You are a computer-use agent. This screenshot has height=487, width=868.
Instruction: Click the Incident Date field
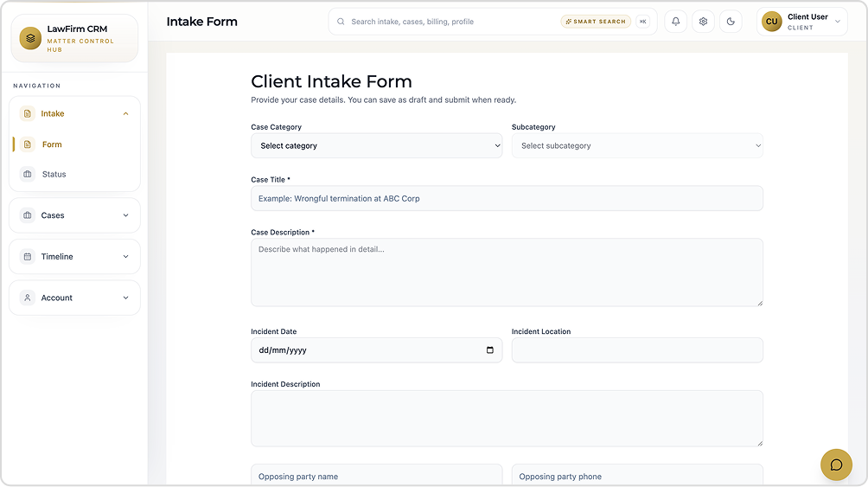point(376,350)
